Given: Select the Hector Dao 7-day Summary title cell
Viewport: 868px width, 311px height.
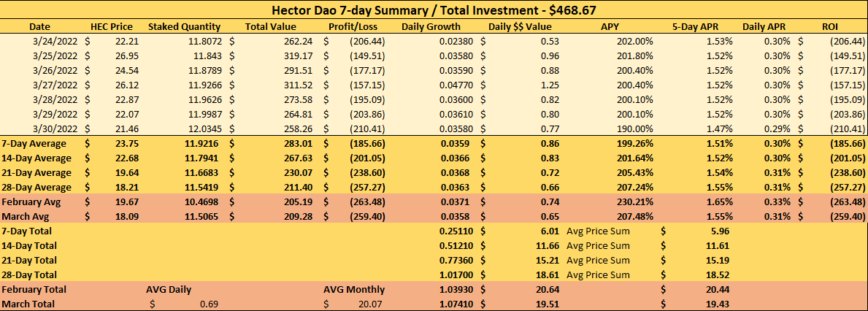Looking at the screenshot, I should [x=434, y=10].
